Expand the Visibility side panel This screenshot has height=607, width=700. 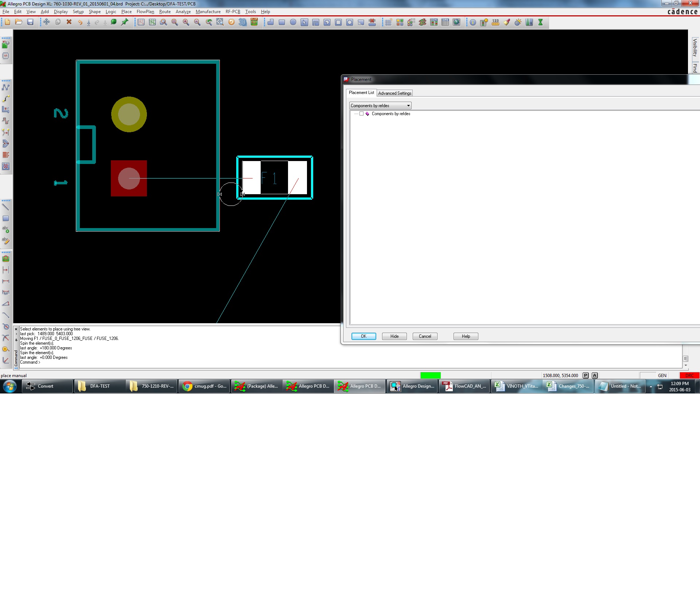[695, 47]
